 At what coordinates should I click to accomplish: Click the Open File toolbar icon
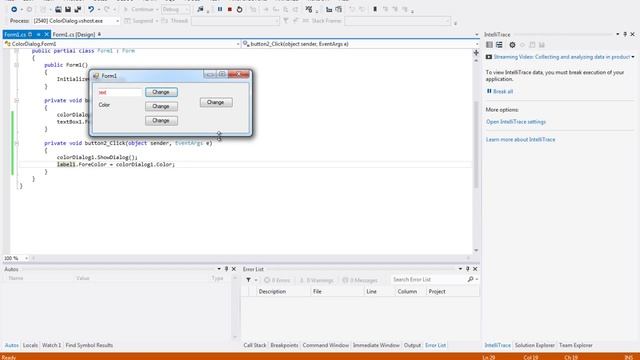(58, 9)
